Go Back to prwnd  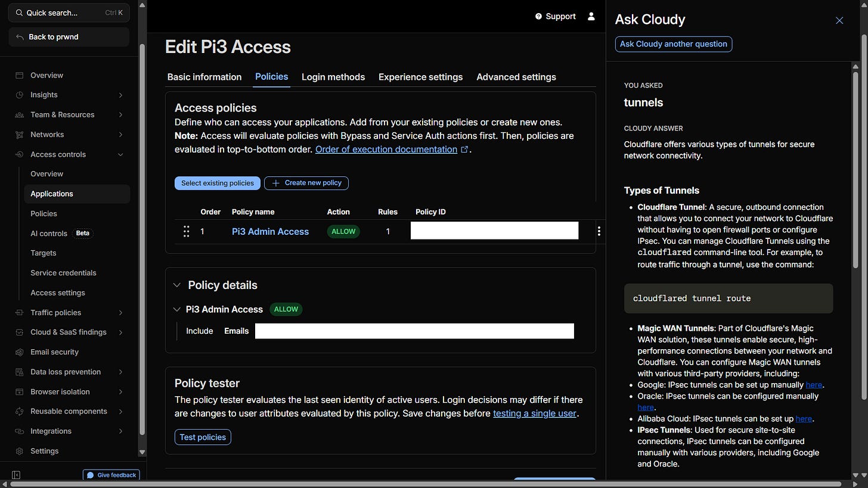point(69,37)
